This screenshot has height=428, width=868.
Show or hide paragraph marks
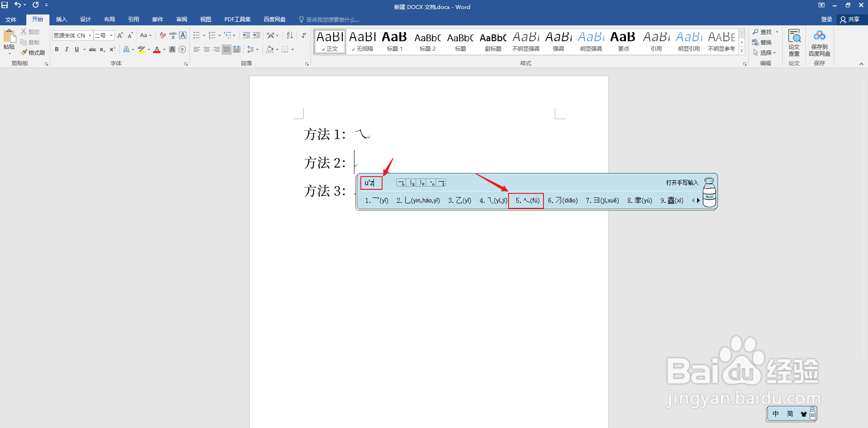304,35
